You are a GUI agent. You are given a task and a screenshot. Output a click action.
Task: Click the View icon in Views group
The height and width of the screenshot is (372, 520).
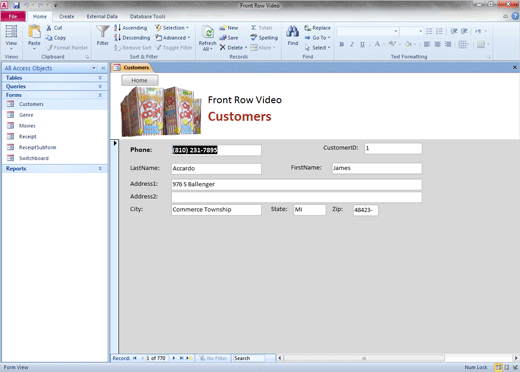tap(11, 32)
